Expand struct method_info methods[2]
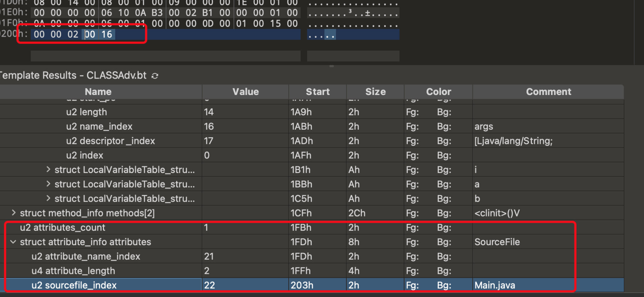This screenshot has height=297, width=644. (14, 213)
